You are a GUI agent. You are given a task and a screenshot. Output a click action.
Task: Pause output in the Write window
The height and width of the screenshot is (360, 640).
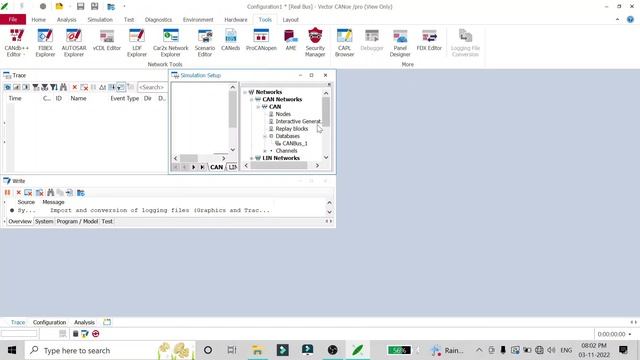point(7,193)
